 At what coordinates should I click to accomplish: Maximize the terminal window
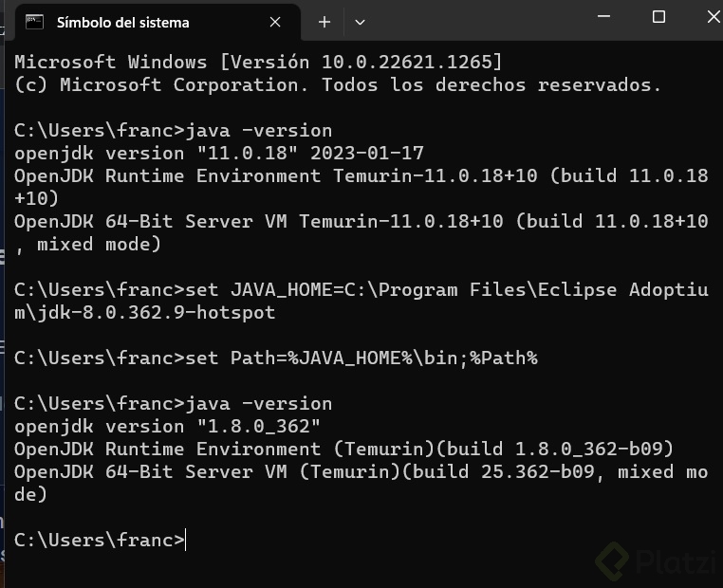pos(658,16)
